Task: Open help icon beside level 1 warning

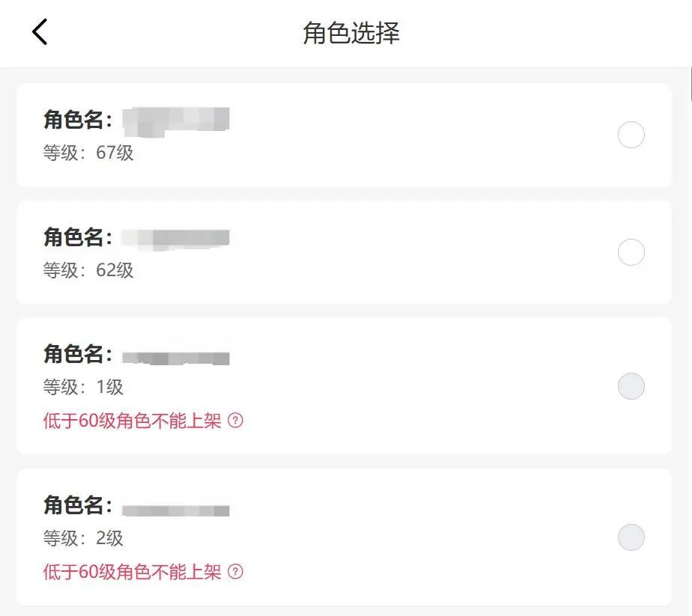Action: [x=235, y=421]
